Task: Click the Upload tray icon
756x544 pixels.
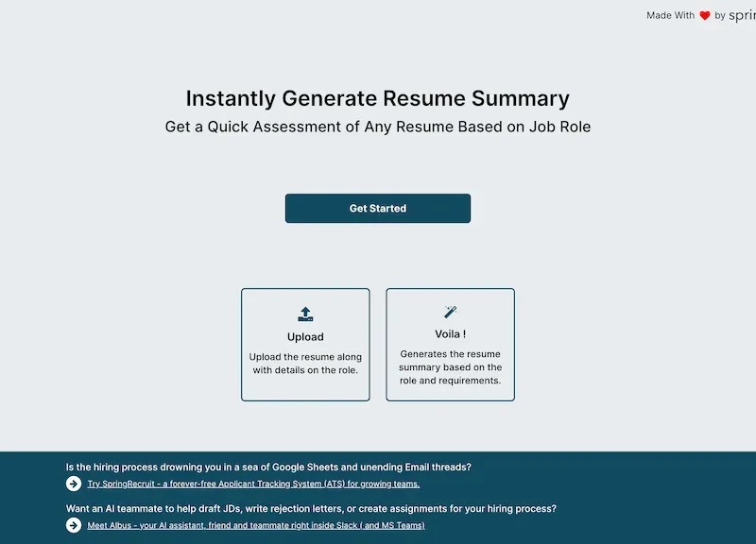Action: [305, 314]
